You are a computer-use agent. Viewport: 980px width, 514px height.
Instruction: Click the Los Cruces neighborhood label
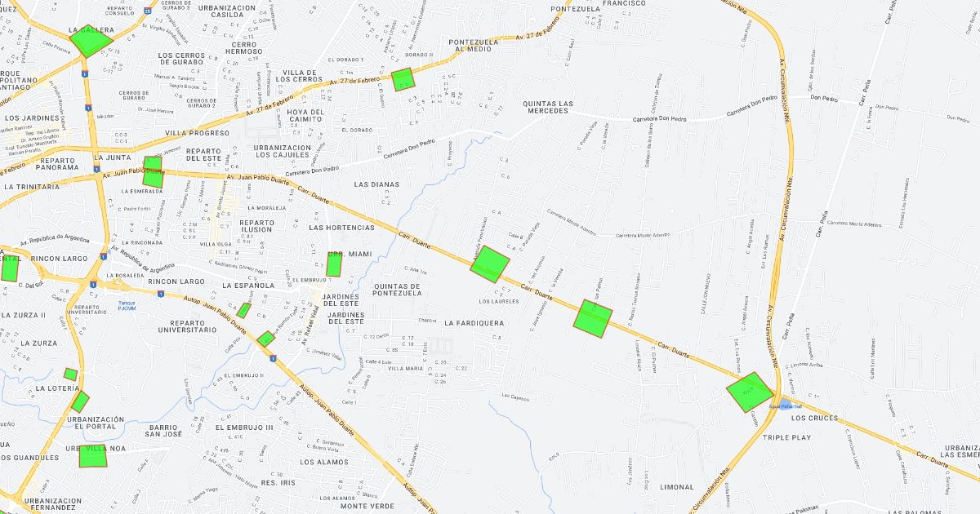[814, 418]
